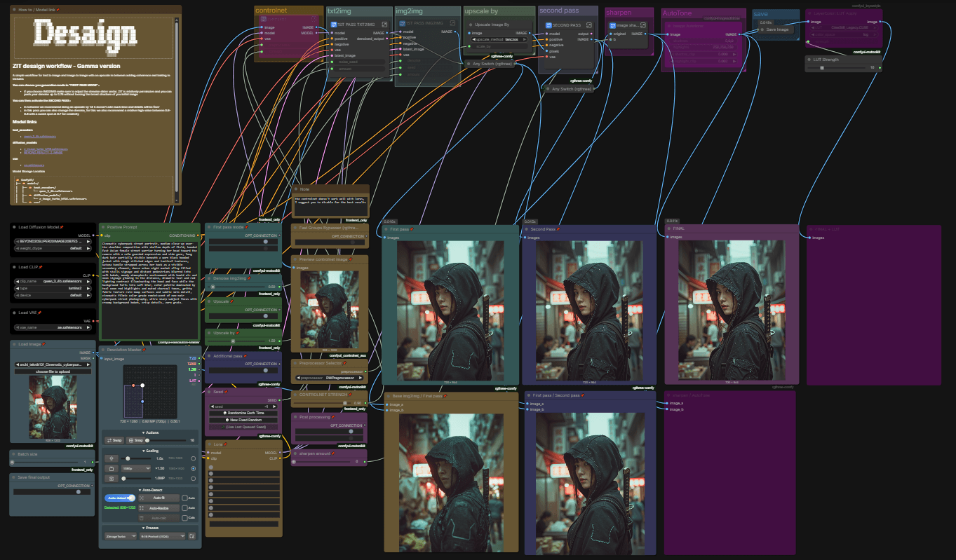Toggle the Auto-detect switch in Resolution Master
Screen dimensions: 956x560
[120, 498]
